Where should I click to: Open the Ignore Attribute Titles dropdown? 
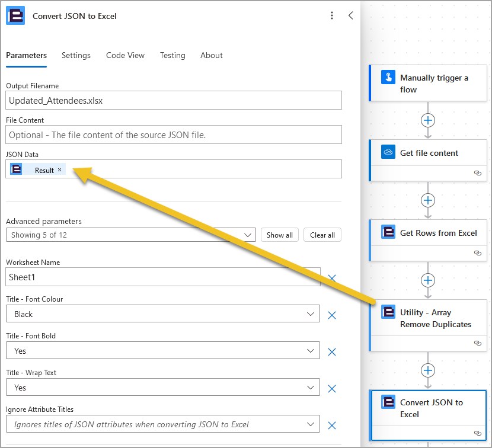[x=163, y=424]
